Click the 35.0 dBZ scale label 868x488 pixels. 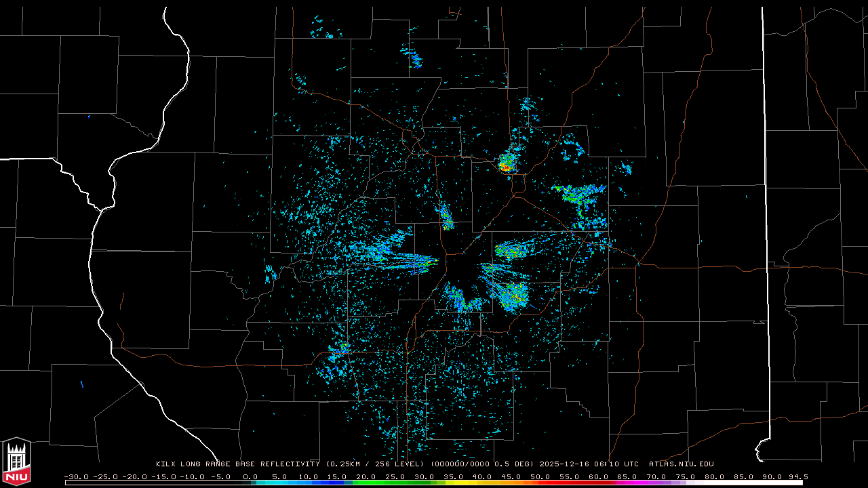[453, 476]
